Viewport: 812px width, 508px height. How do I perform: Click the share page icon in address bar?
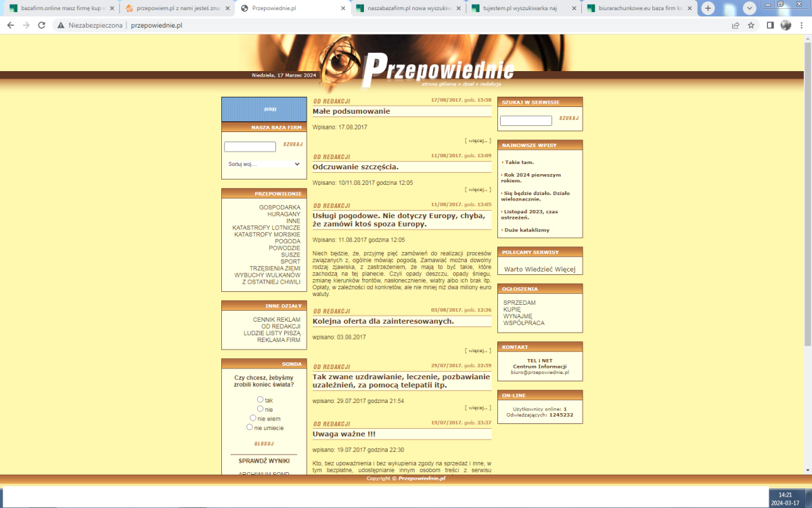pos(736,25)
